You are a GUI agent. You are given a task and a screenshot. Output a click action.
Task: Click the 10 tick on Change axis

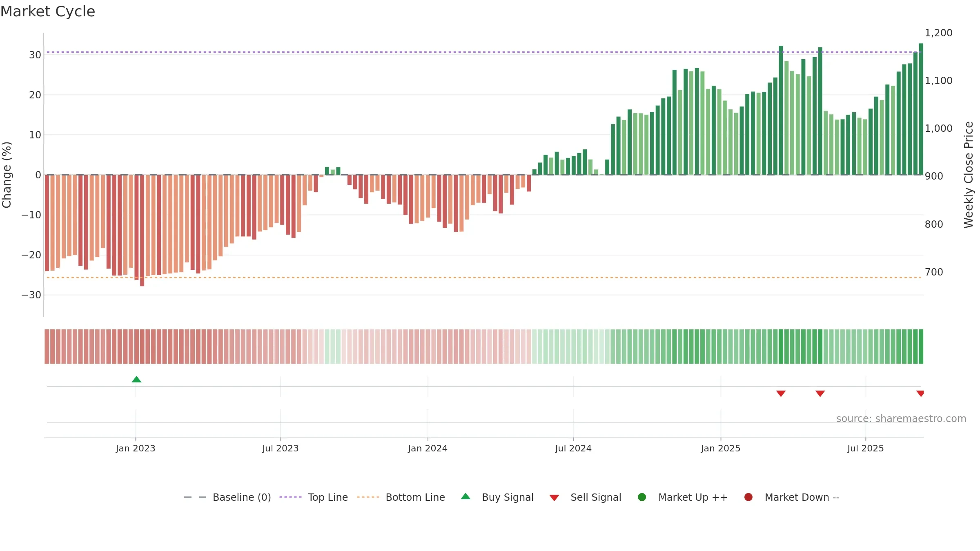35,135
